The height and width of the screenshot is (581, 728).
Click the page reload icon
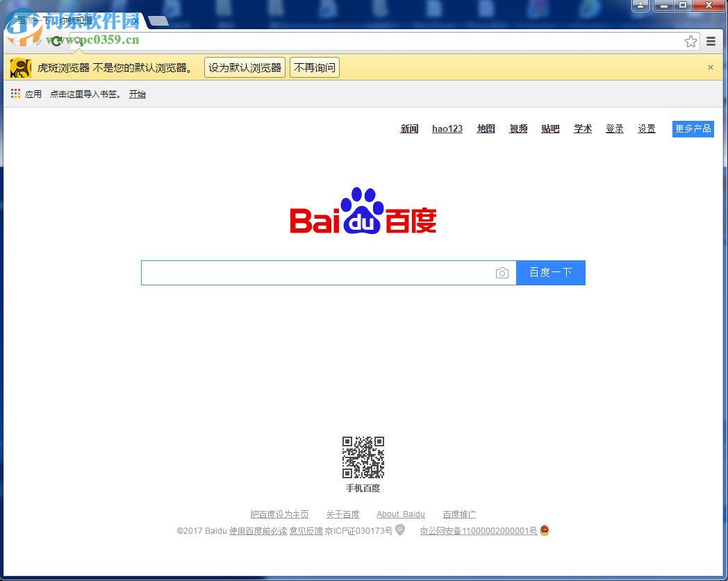click(56, 41)
